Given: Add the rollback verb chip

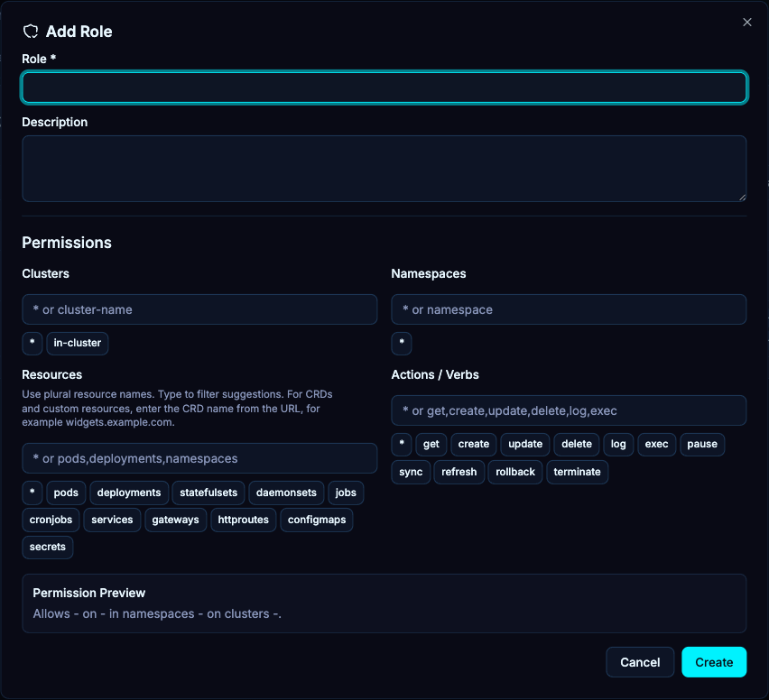Looking at the screenshot, I should coord(515,472).
